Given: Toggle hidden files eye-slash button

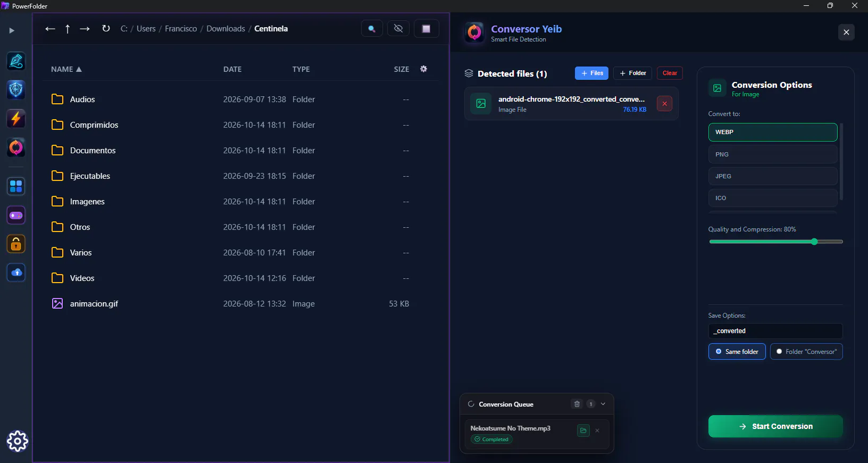Looking at the screenshot, I should tap(398, 29).
